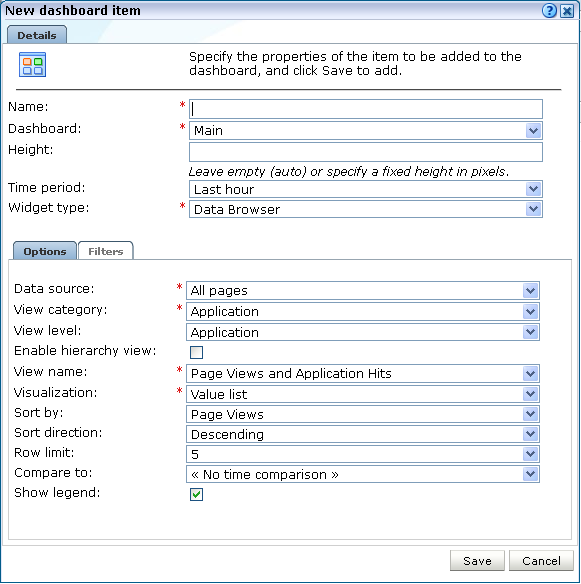Save the new dashboard item
The height and width of the screenshot is (584, 581).
click(x=477, y=561)
